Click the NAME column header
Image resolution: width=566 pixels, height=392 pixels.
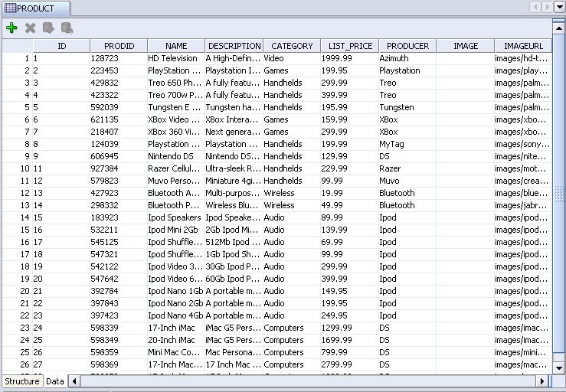tap(176, 46)
